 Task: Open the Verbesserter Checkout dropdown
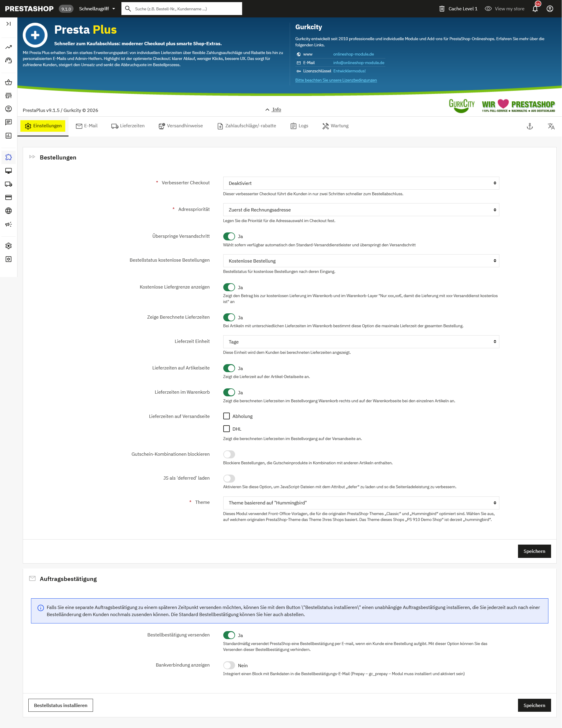[x=361, y=183]
